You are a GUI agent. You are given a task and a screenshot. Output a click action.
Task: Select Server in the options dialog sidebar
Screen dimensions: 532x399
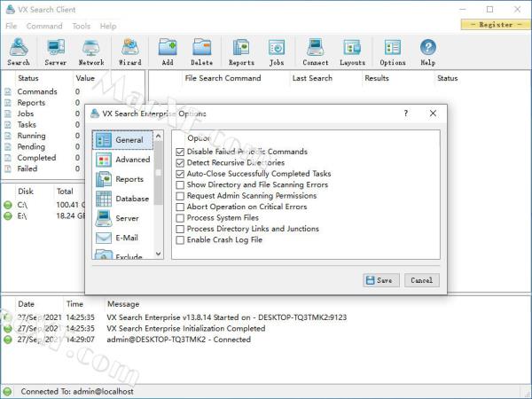pos(122,218)
